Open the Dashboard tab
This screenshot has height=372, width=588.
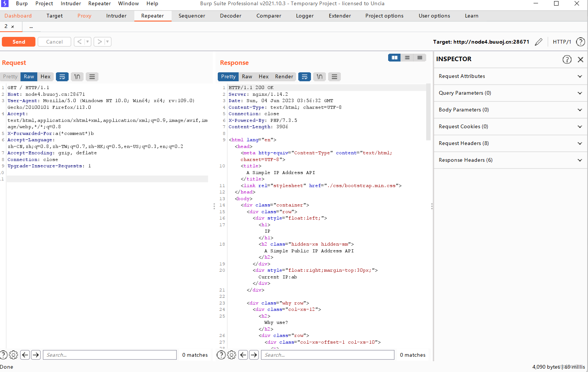(x=18, y=16)
